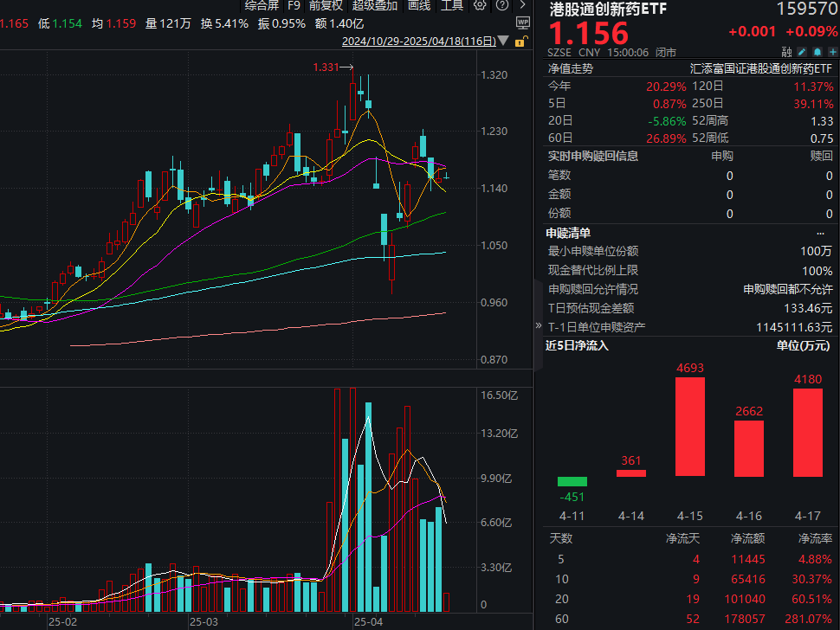
Task: Click the 4-14 net inflow bar 361
Action: [x=631, y=473]
